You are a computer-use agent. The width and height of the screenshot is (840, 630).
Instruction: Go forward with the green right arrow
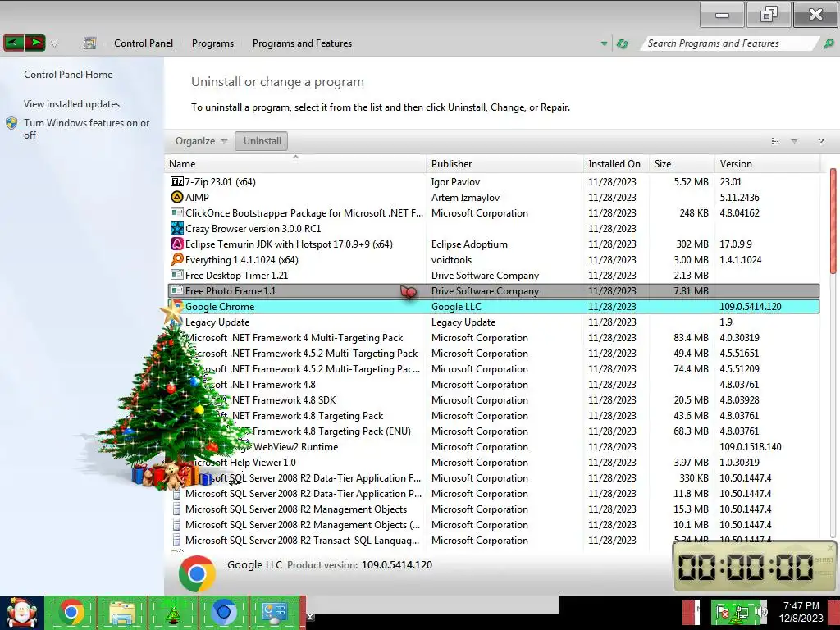35,43
